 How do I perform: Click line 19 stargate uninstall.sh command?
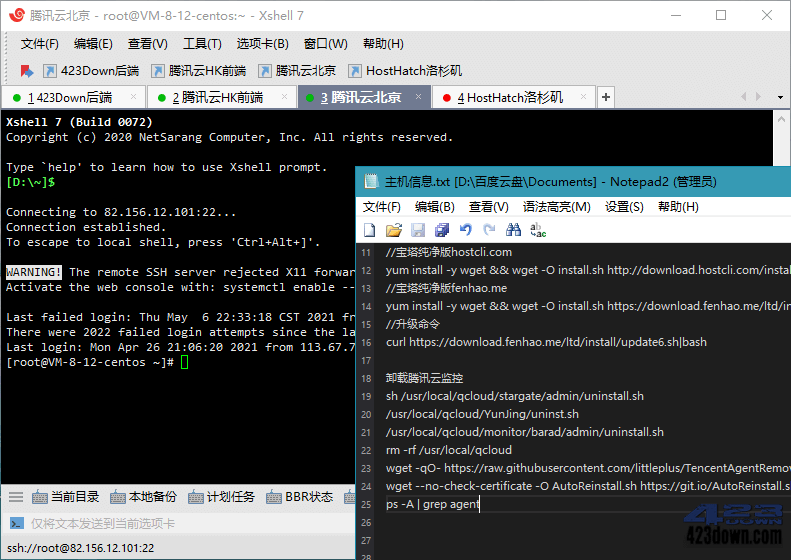point(515,396)
